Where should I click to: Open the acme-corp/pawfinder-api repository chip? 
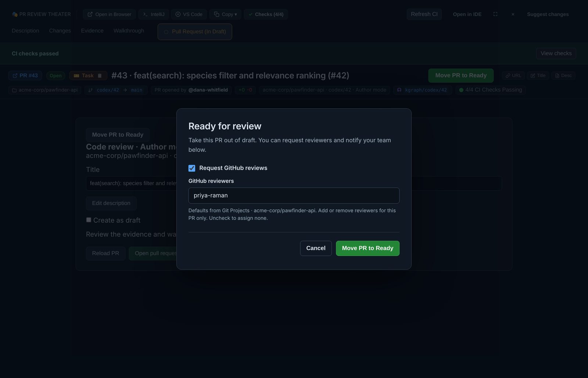(x=45, y=90)
